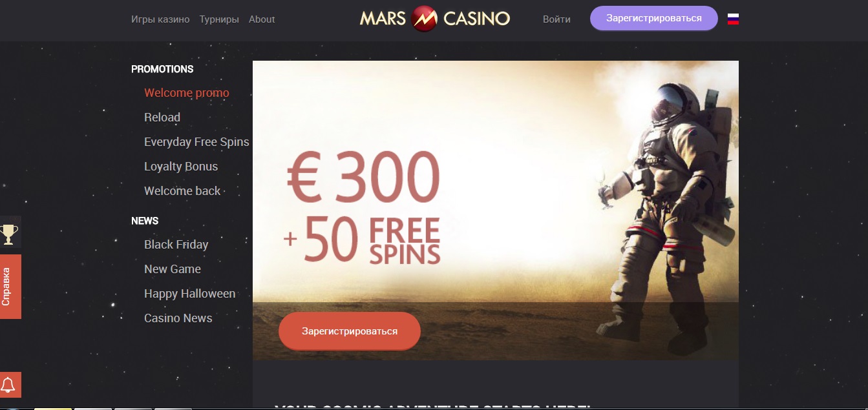Click the Mars Casino logo
This screenshot has height=410, width=868.
(x=435, y=18)
